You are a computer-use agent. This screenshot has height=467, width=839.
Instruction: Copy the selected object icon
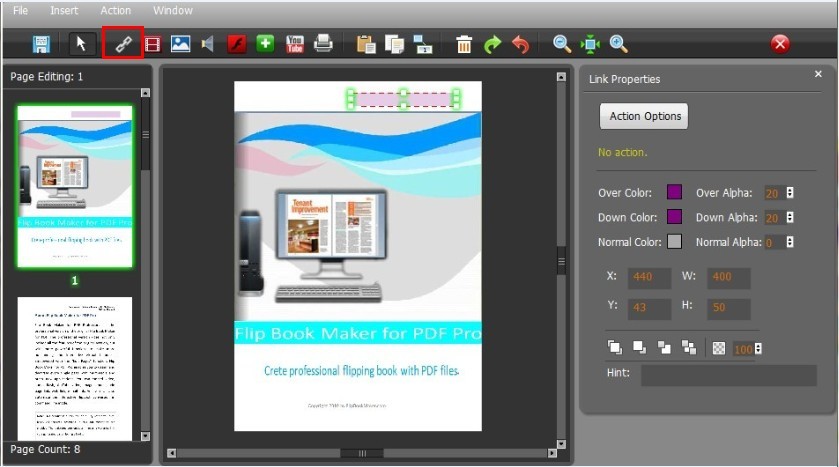(394, 44)
